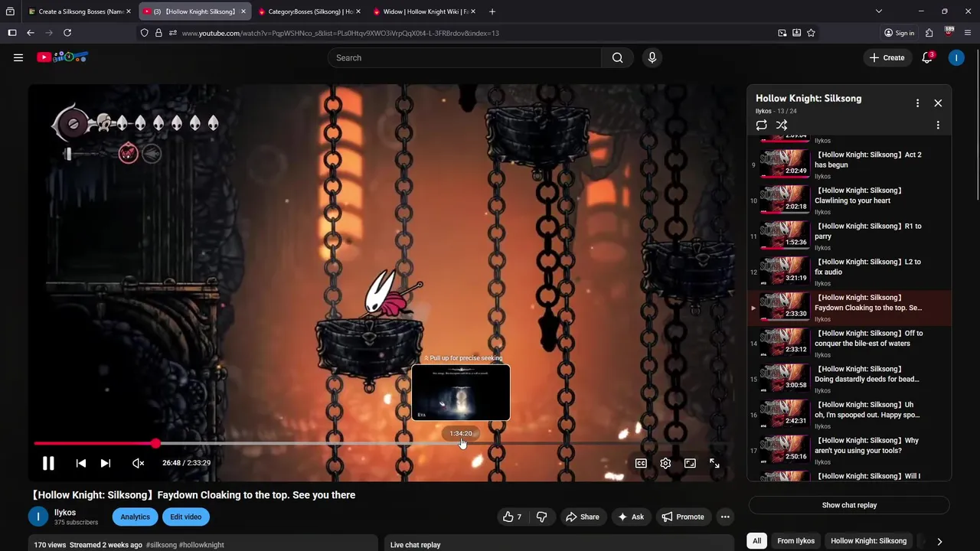Image resolution: width=980 pixels, height=551 pixels.
Task: Switch to Create a Silksong Bosses tab
Action: click(x=79, y=11)
